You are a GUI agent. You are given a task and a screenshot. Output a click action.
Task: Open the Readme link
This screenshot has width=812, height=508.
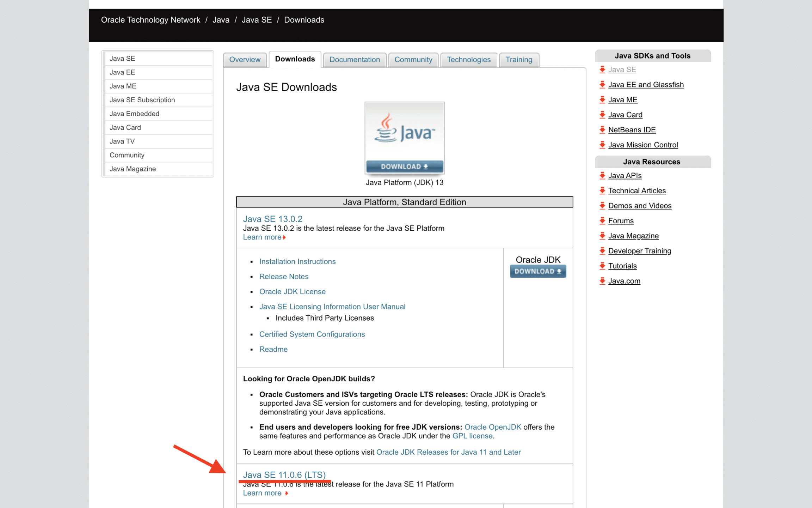tap(273, 349)
